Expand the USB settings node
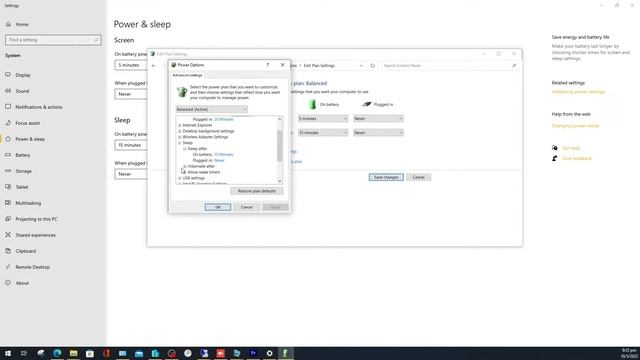Viewport: 640px width, 360px height. (x=180, y=178)
